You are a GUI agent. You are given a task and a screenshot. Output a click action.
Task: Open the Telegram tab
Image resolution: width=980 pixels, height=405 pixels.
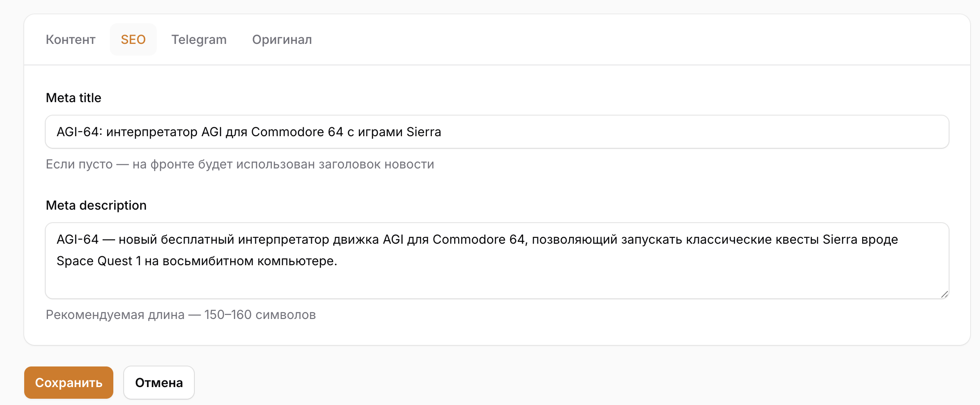pyautogui.click(x=199, y=39)
